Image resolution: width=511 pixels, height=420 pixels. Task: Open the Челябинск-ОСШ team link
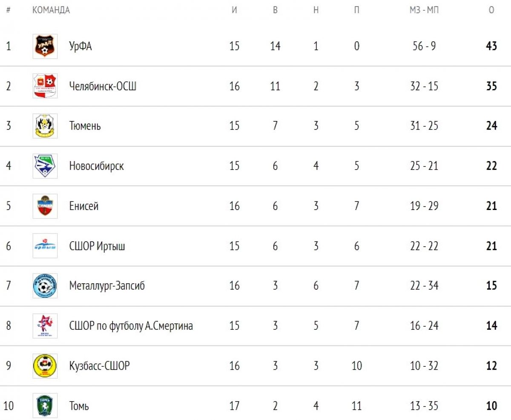pos(103,86)
